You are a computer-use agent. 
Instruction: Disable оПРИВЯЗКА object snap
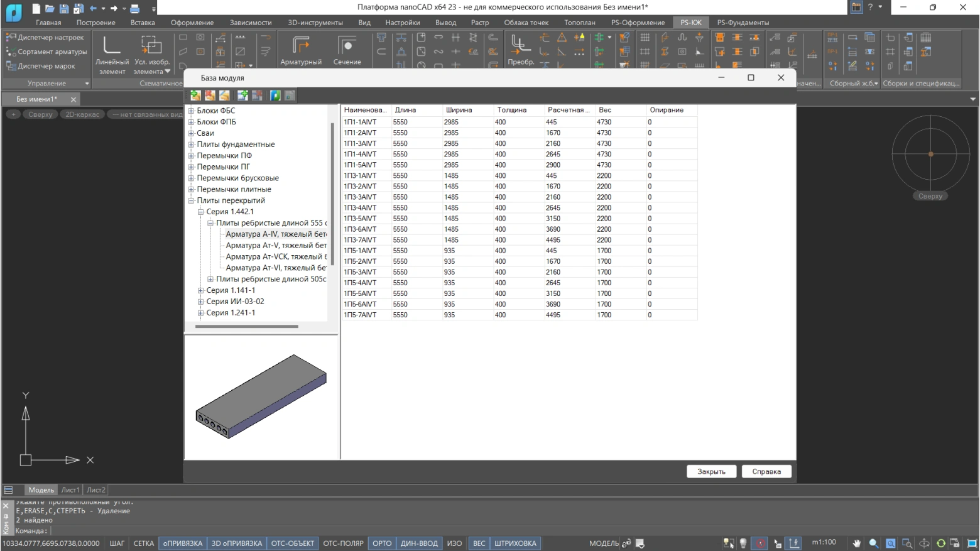pos(183,543)
